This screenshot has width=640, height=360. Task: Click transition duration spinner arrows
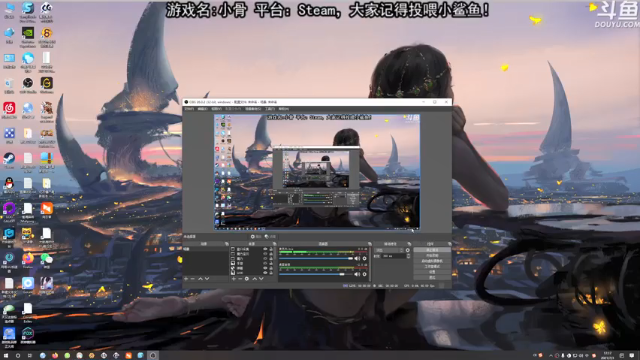coord(409,256)
